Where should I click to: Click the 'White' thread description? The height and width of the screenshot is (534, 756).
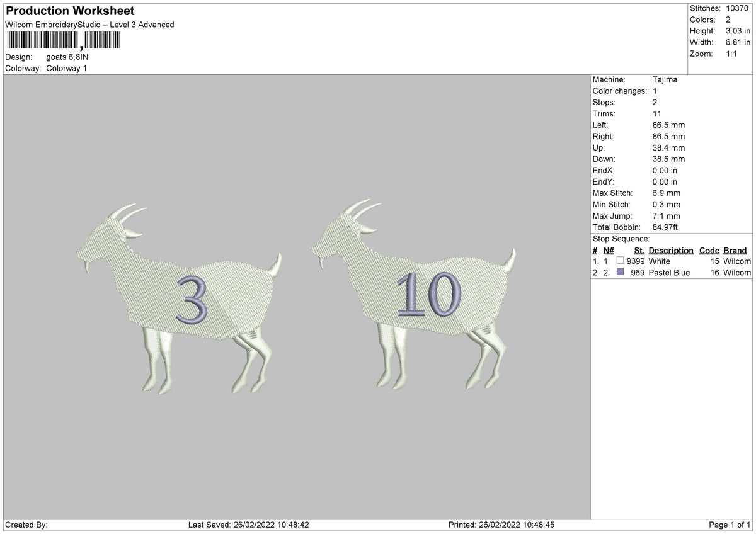(660, 261)
